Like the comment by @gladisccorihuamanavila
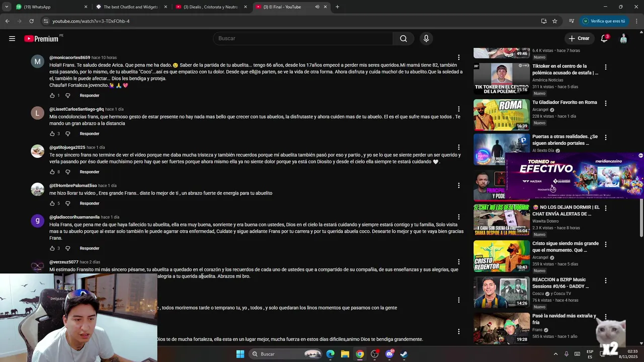Viewport: 644px width, 362px height. point(52,248)
